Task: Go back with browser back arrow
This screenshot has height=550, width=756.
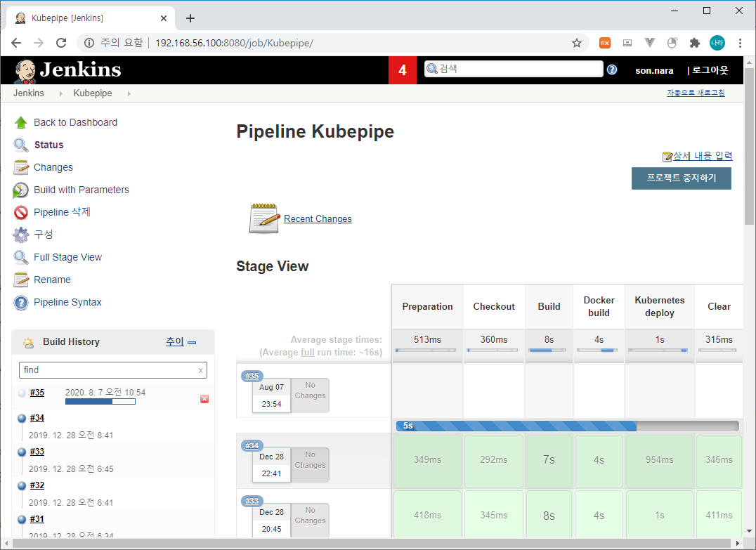Action: 16,43
